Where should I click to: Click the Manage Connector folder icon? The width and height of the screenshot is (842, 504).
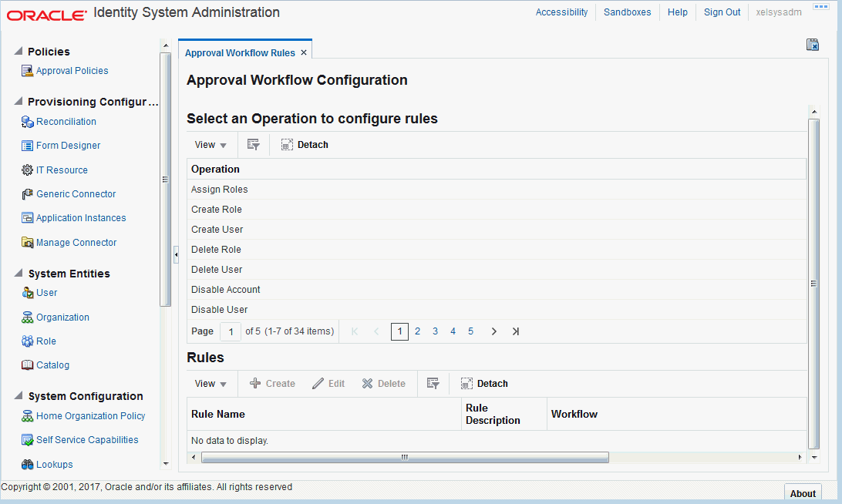(27, 243)
